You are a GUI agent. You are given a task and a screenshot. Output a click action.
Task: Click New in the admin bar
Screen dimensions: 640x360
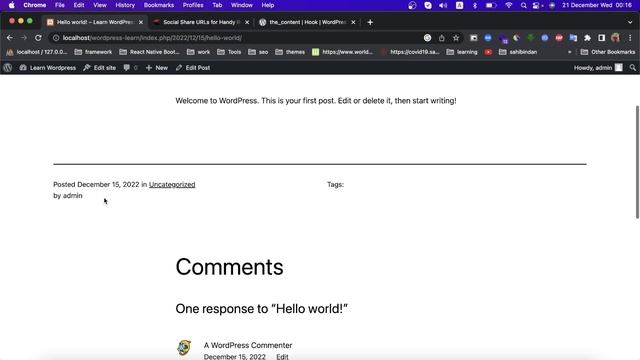coord(157,68)
